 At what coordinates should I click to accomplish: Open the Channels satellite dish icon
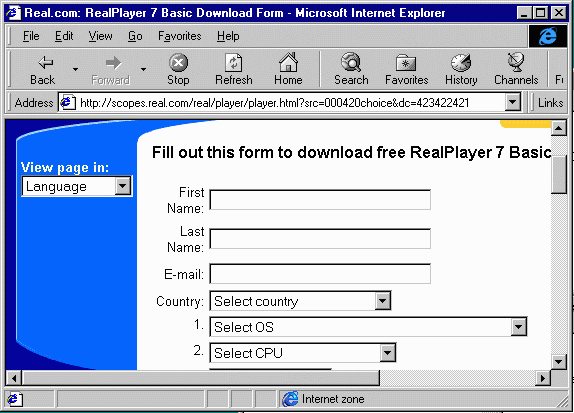516,62
